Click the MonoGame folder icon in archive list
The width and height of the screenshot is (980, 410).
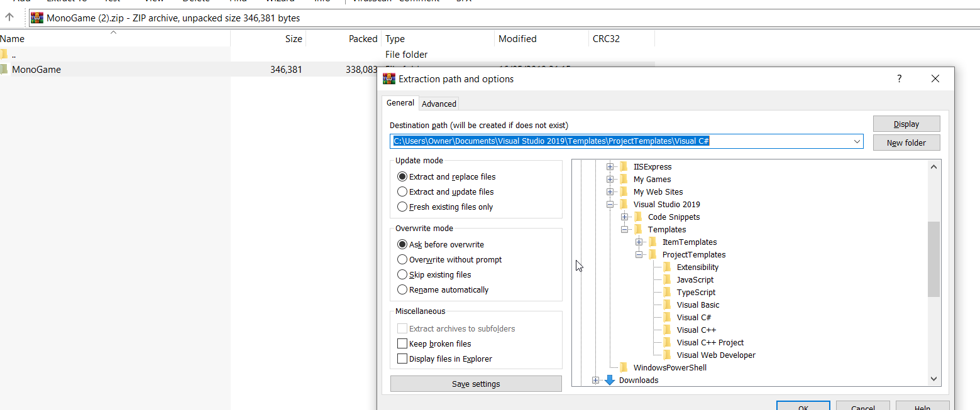click(x=4, y=70)
